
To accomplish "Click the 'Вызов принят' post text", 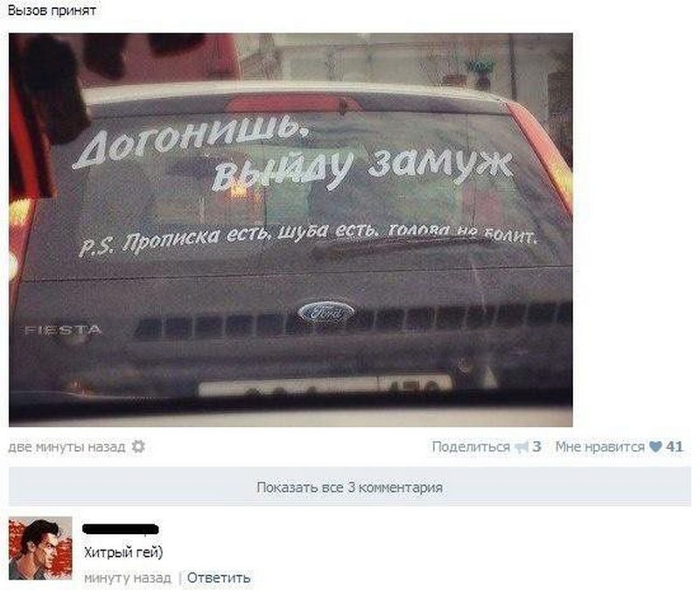I will [52, 11].
